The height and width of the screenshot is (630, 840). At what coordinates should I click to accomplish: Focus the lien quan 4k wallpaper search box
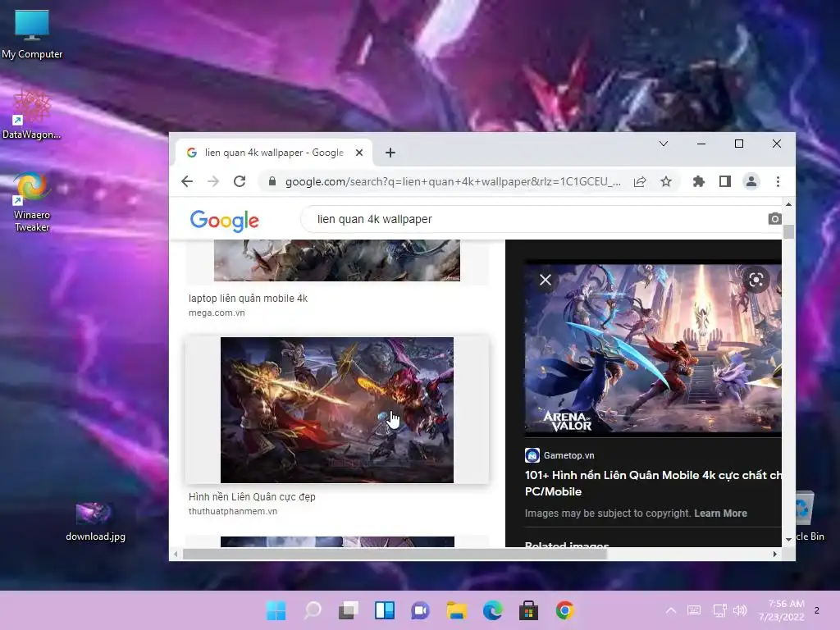[x=536, y=219]
